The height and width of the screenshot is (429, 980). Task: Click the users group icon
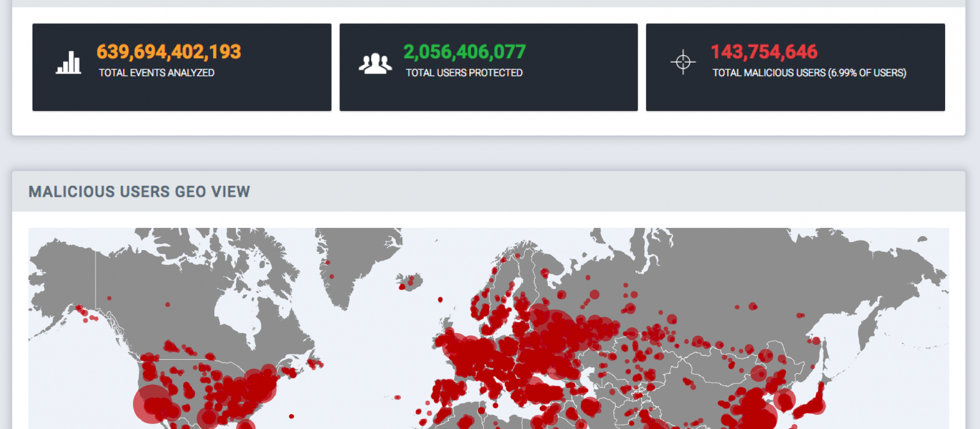(x=375, y=63)
